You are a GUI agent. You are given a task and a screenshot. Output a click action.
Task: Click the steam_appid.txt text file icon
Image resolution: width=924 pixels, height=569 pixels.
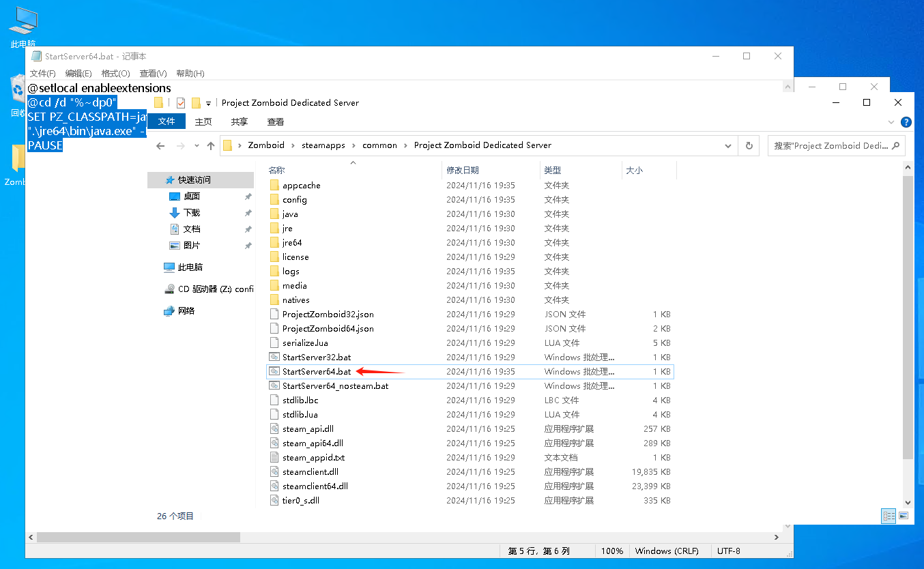point(274,458)
